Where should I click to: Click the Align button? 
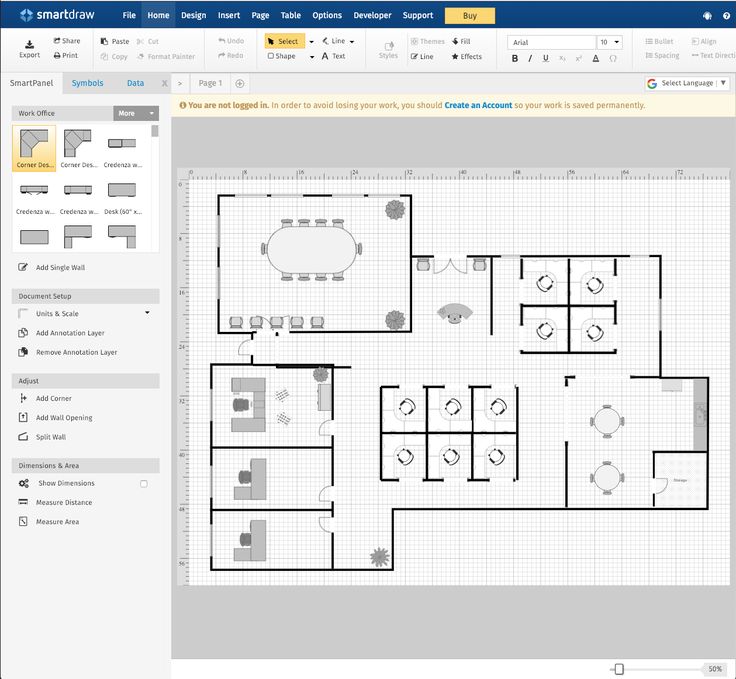704,41
